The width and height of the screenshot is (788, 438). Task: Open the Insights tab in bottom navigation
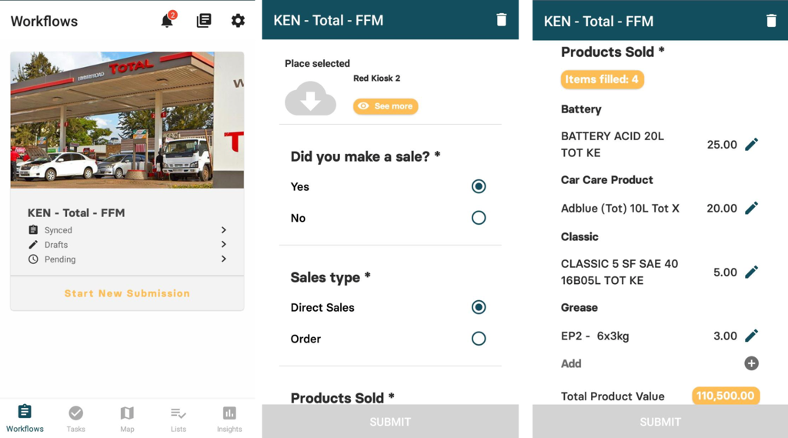229,419
